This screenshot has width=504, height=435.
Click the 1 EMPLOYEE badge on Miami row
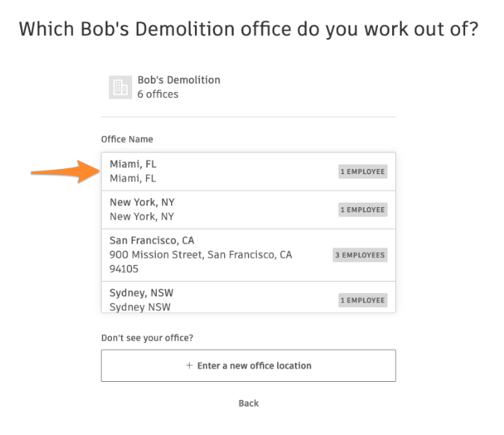point(363,171)
